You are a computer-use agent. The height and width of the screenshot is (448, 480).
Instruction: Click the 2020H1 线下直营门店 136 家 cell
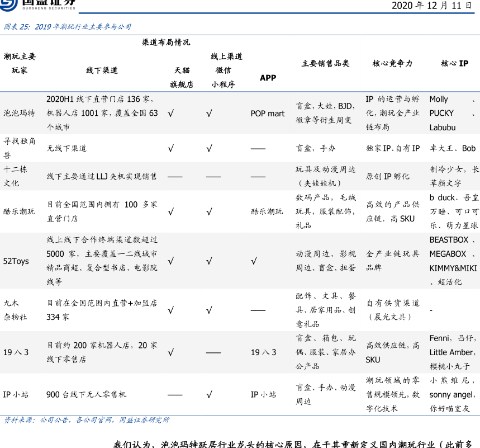102,113
